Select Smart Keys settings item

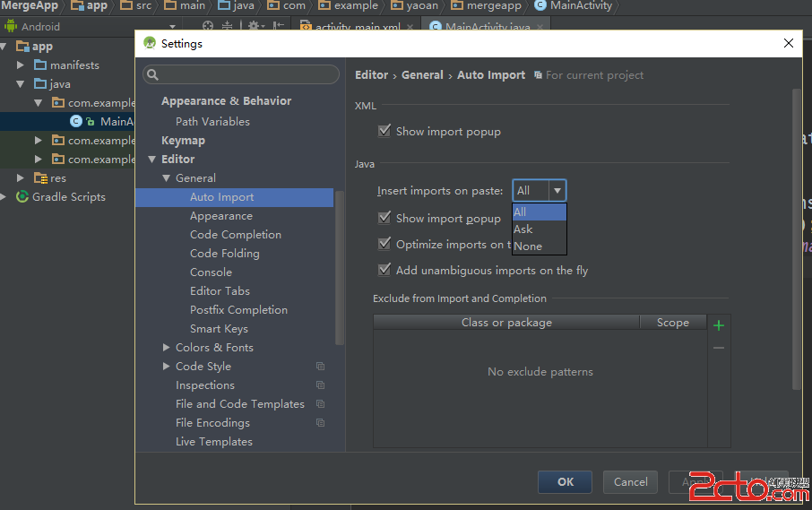[219, 329]
